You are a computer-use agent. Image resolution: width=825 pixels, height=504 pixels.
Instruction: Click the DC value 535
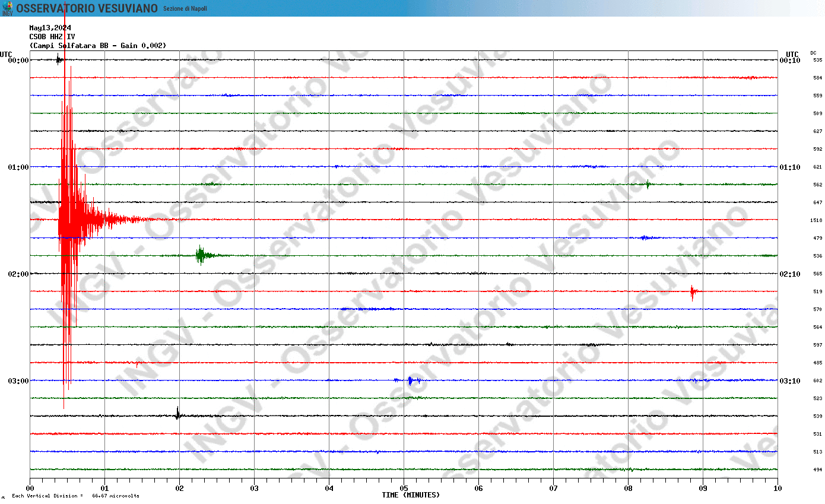click(x=818, y=60)
